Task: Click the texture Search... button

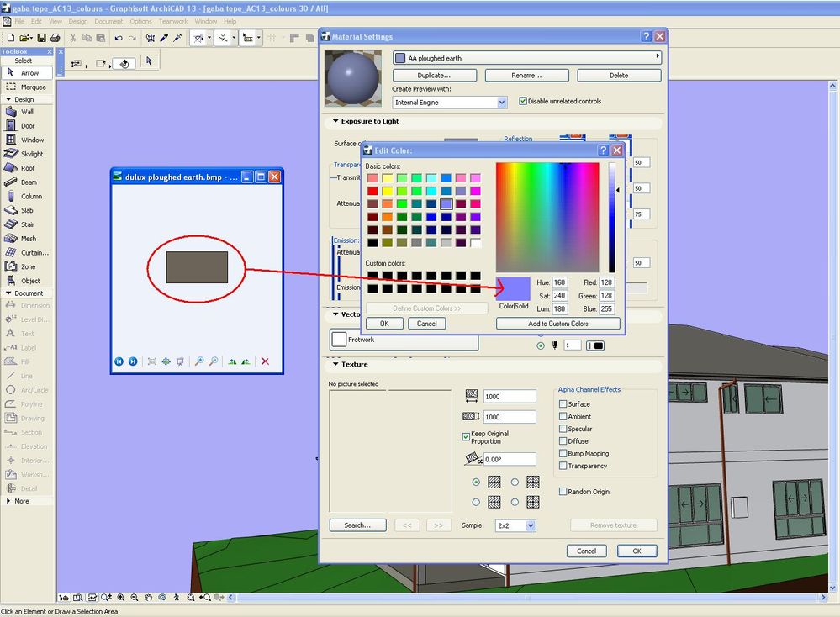Action: 357,525
